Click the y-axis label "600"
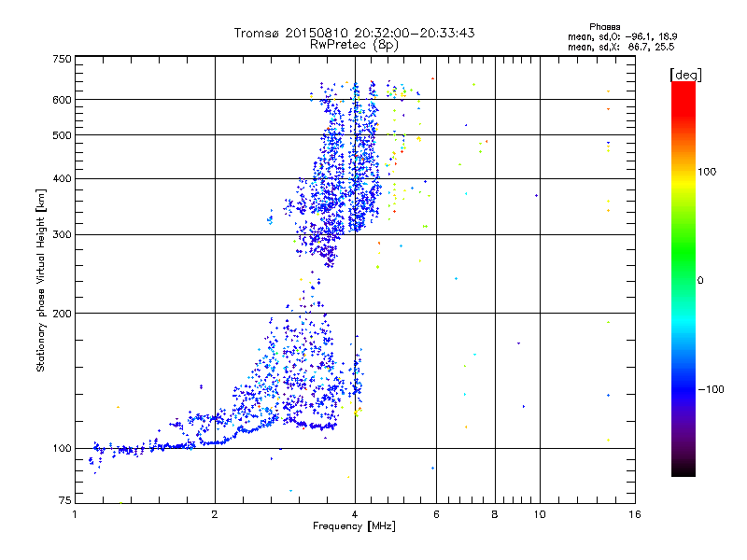Screen dimensions: 747x560 [x=62, y=100]
